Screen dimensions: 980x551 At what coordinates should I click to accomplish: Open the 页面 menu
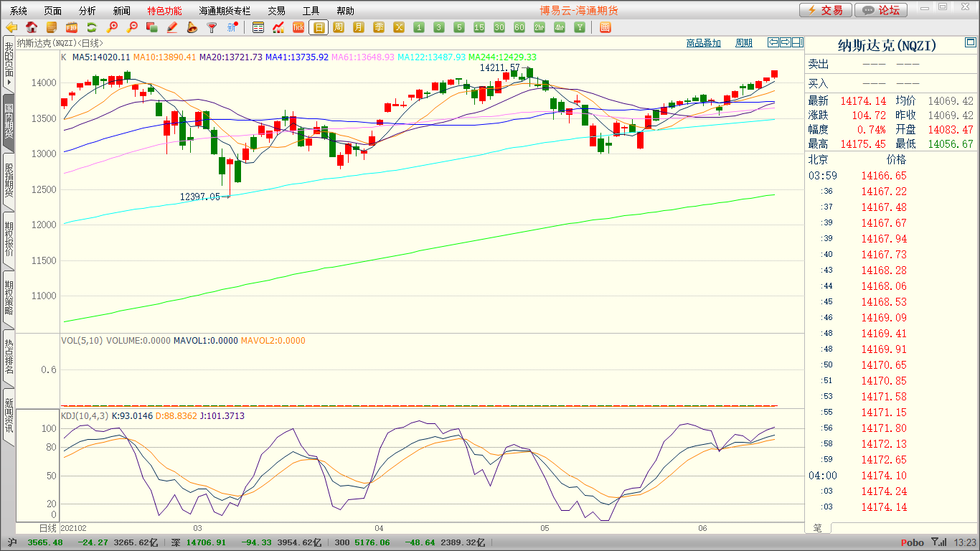point(53,11)
